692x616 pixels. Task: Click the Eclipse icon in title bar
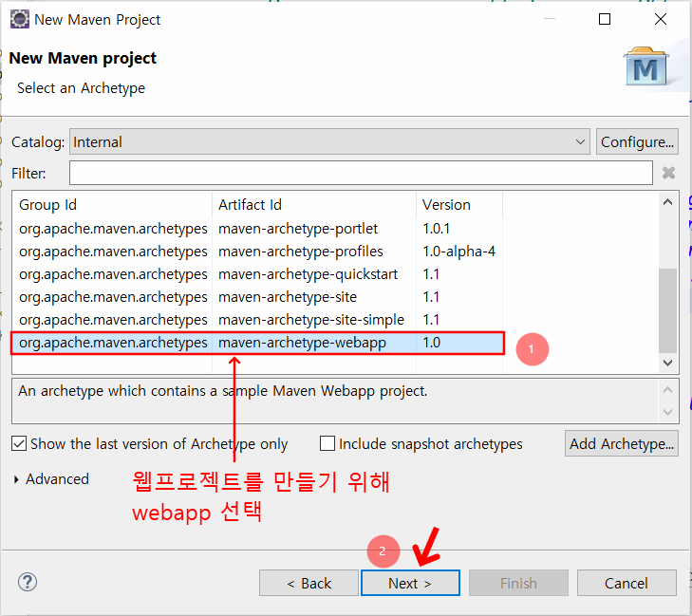[x=20, y=19]
